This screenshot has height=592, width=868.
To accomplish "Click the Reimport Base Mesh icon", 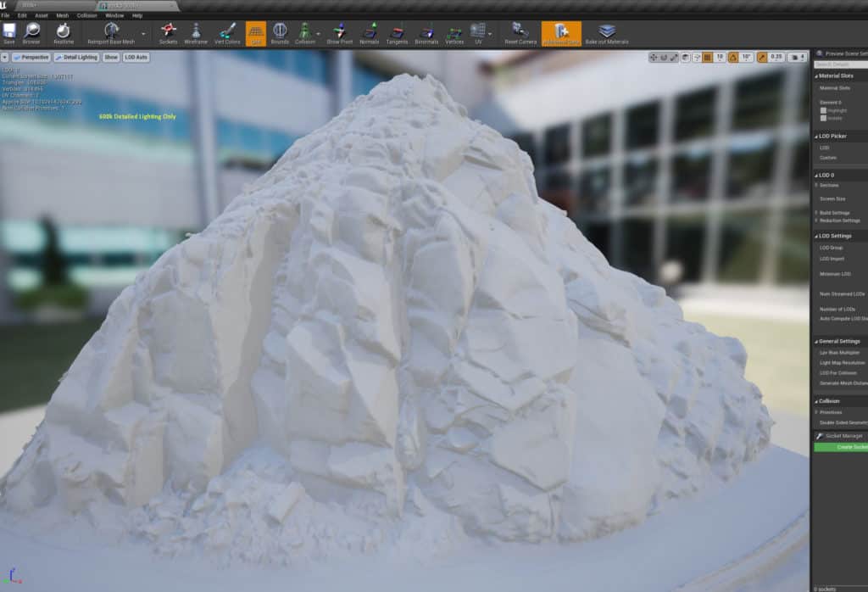I will (111, 33).
